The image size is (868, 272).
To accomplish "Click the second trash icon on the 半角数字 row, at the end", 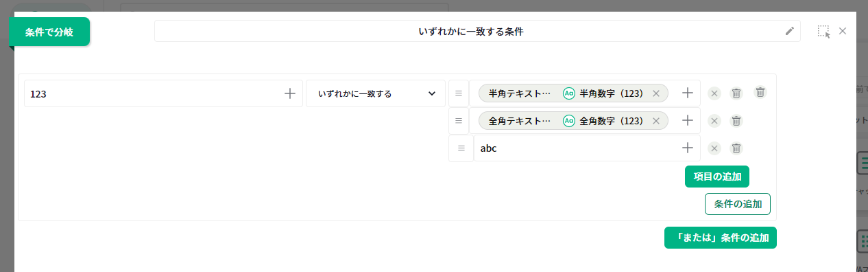I will coord(760,92).
